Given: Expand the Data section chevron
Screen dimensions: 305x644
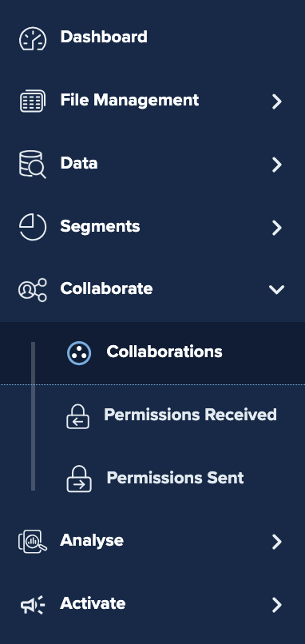Looking at the screenshot, I should (277, 165).
